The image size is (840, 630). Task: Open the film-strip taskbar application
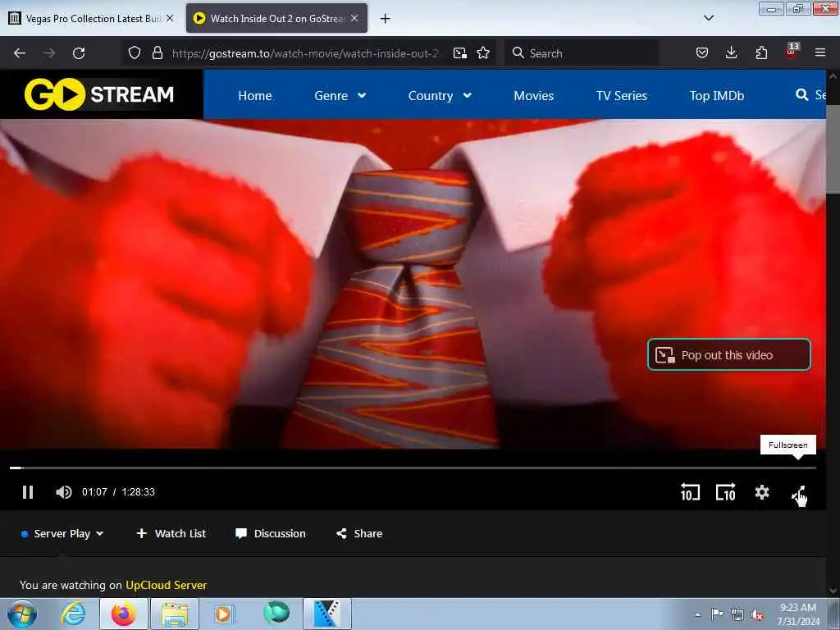tap(327, 614)
